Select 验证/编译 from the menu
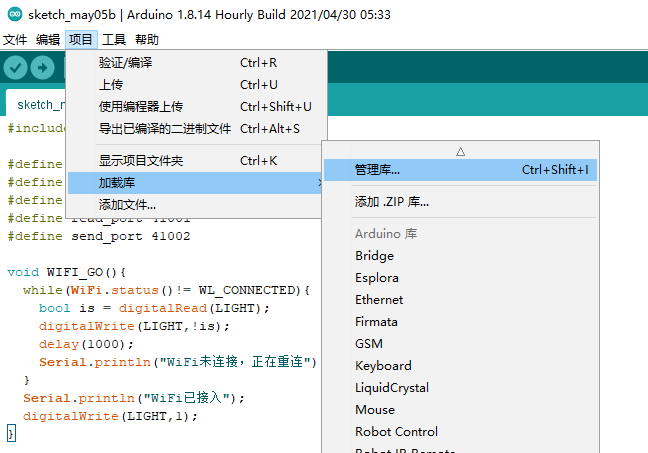Viewport: 648px width, 453px height. coord(194,63)
